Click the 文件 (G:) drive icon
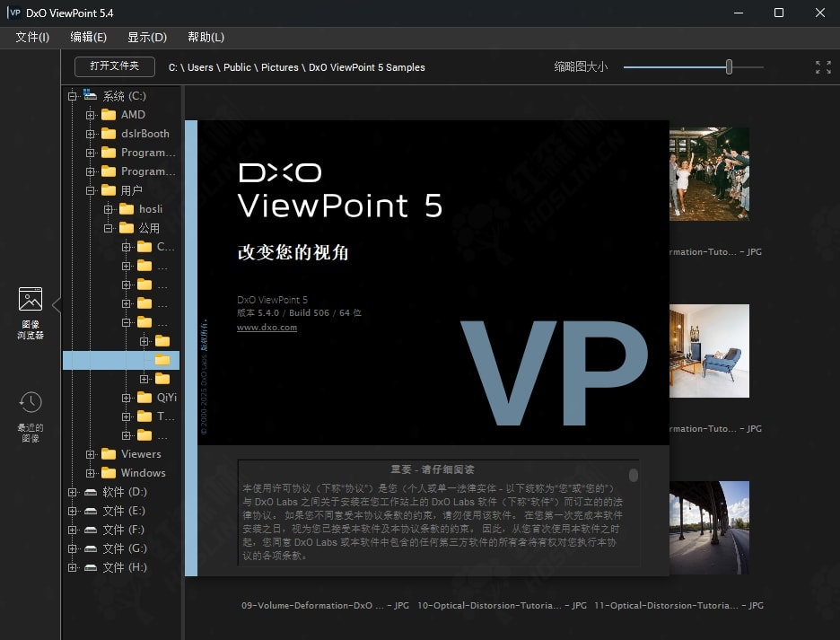 pyautogui.click(x=91, y=548)
